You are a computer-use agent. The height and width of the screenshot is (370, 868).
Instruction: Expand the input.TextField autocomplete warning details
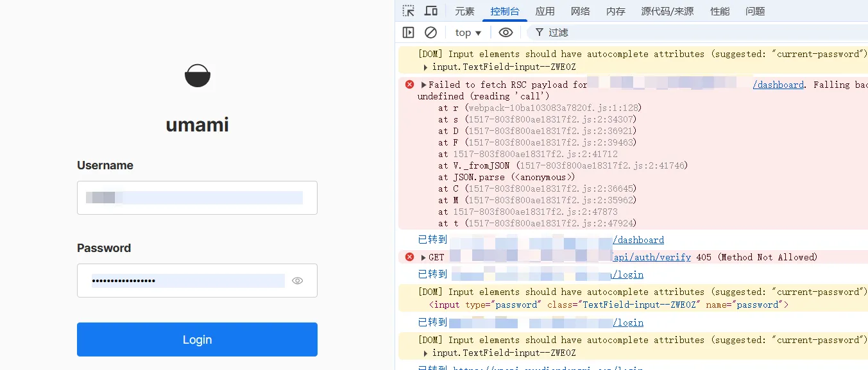(425, 67)
